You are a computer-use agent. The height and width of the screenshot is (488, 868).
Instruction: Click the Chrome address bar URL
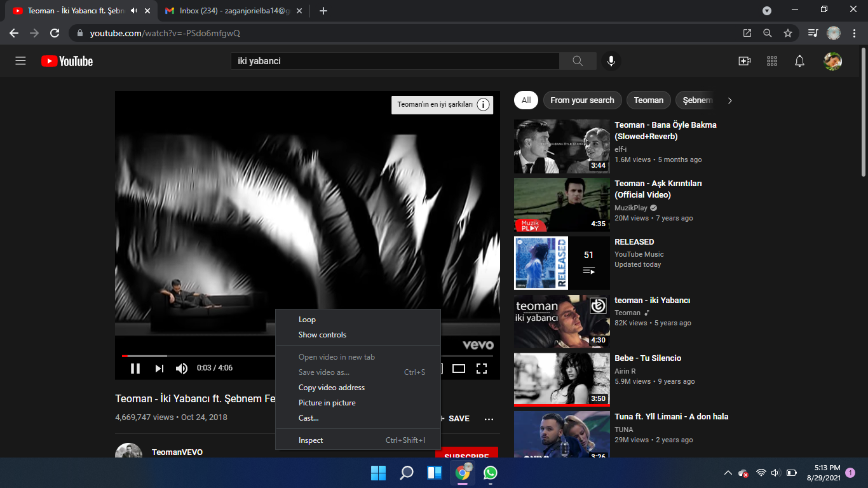tap(165, 33)
